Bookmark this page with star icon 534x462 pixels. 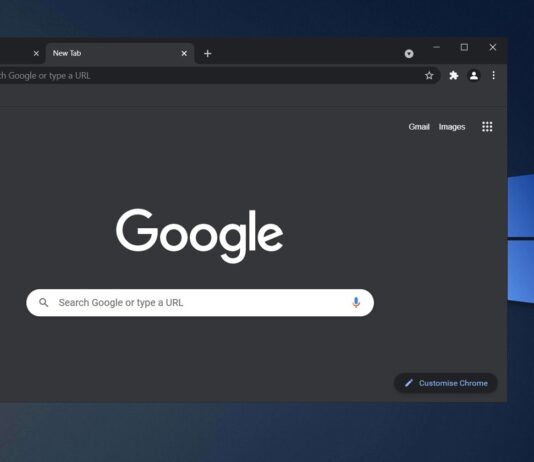point(429,76)
